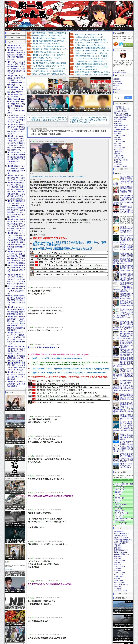The width and height of the screenshot is (138, 644).
Task: Open https://uchineko.jp sidebar link
Action: (119, 70)
